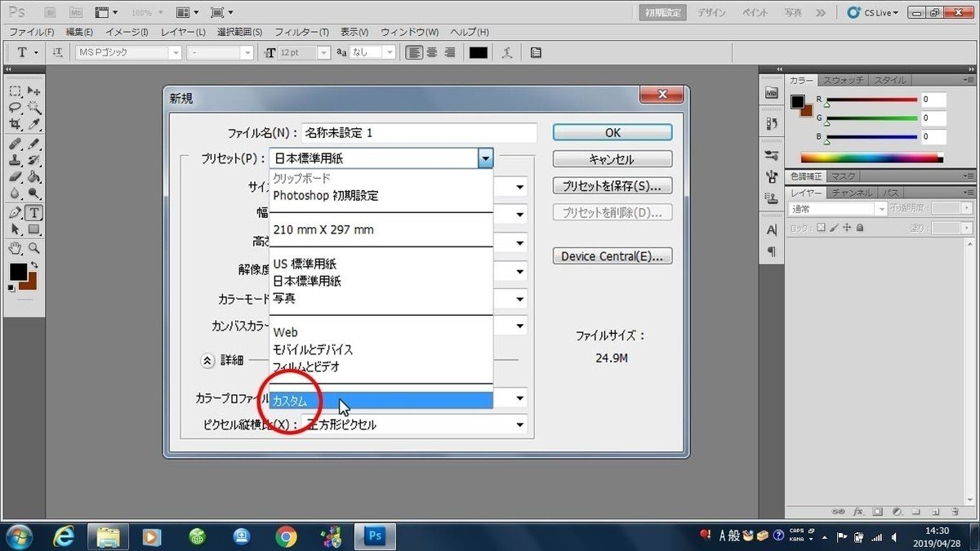
Task: Open the カラープロファイル dropdown arrow
Action: pos(519,398)
